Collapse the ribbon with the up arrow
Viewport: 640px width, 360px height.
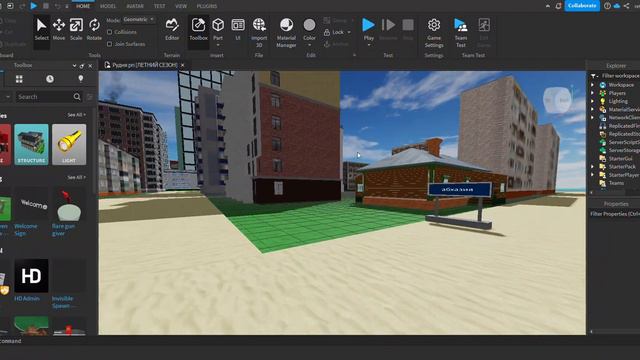[548, 6]
